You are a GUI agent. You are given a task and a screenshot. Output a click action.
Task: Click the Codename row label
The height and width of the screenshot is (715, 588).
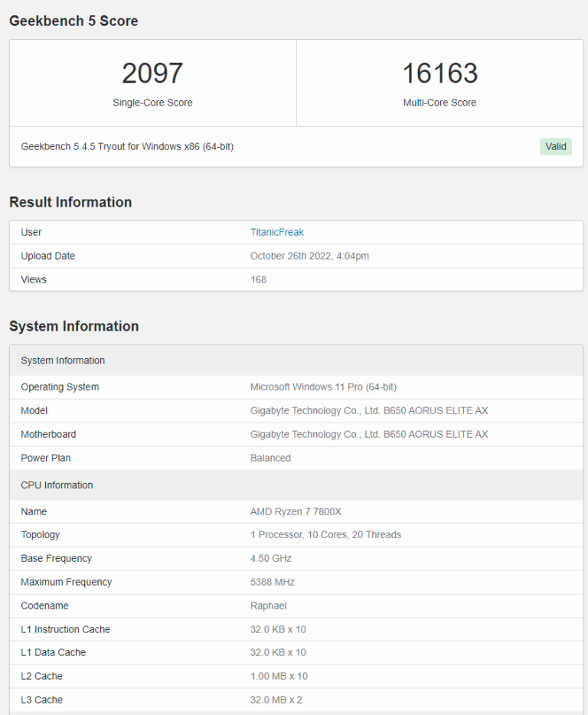[x=44, y=606]
